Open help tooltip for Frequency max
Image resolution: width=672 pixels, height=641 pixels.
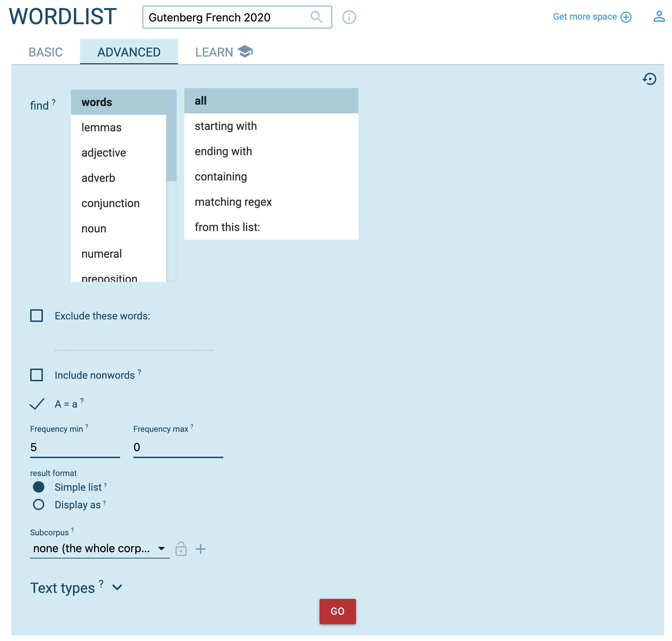[192, 426]
